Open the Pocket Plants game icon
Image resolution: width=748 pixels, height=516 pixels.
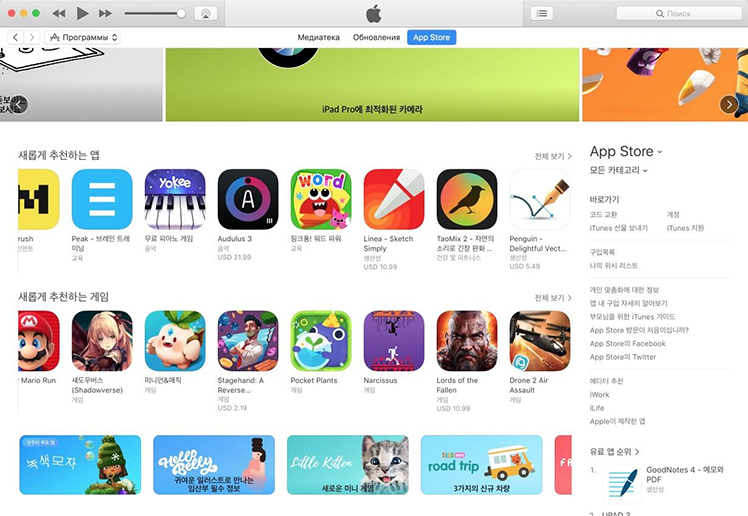tap(321, 341)
